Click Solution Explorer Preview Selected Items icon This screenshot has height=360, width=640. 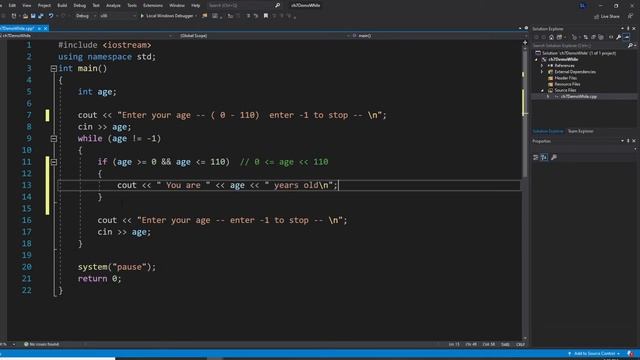[627, 37]
